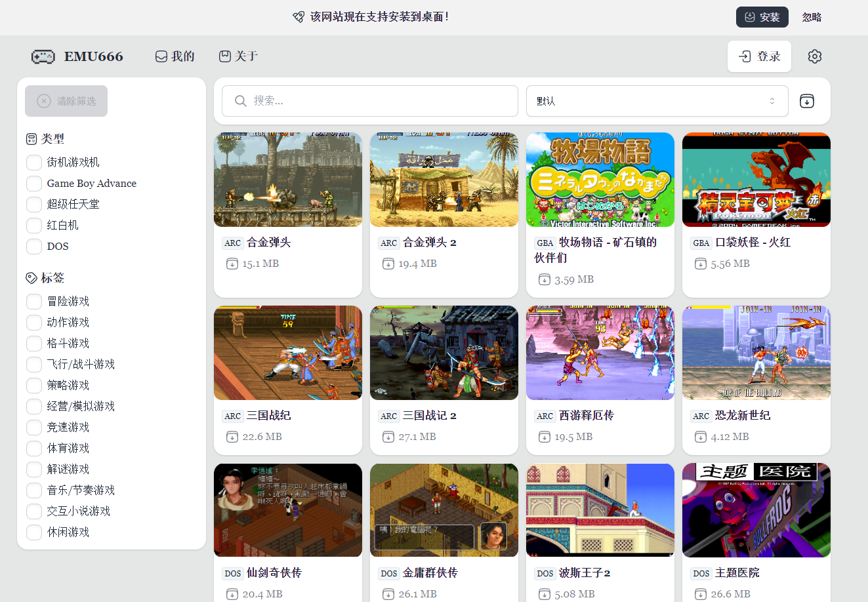This screenshot has width=868, height=602.
Task: Check the 经营/模拟游戏 tag
Action: tap(34, 407)
